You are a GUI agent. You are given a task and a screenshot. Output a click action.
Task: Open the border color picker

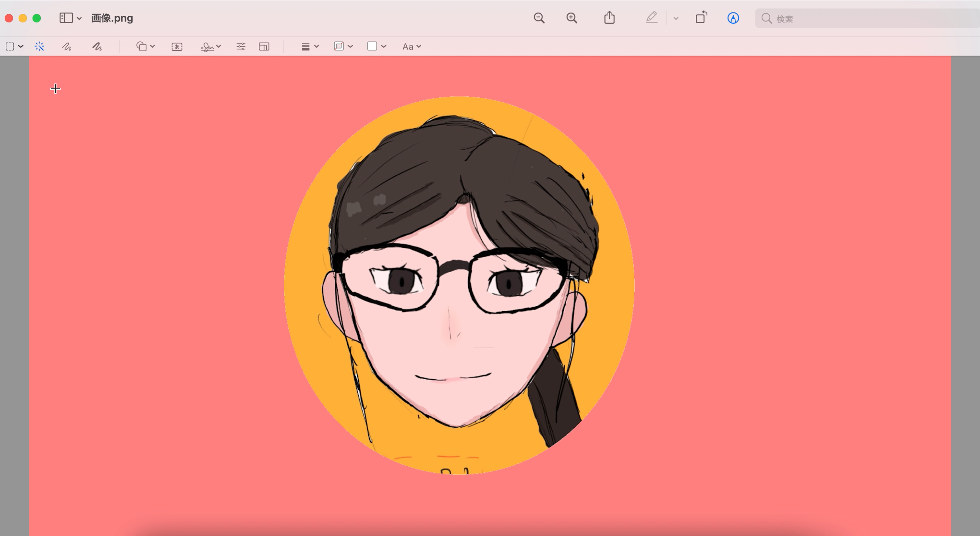[339, 47]
